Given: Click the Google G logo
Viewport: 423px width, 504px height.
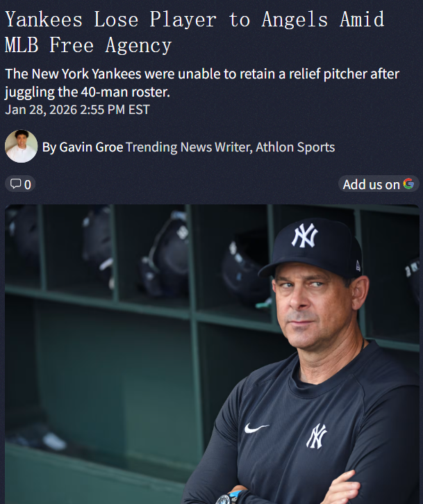Looking at the screenshot, I should [408, 184].
